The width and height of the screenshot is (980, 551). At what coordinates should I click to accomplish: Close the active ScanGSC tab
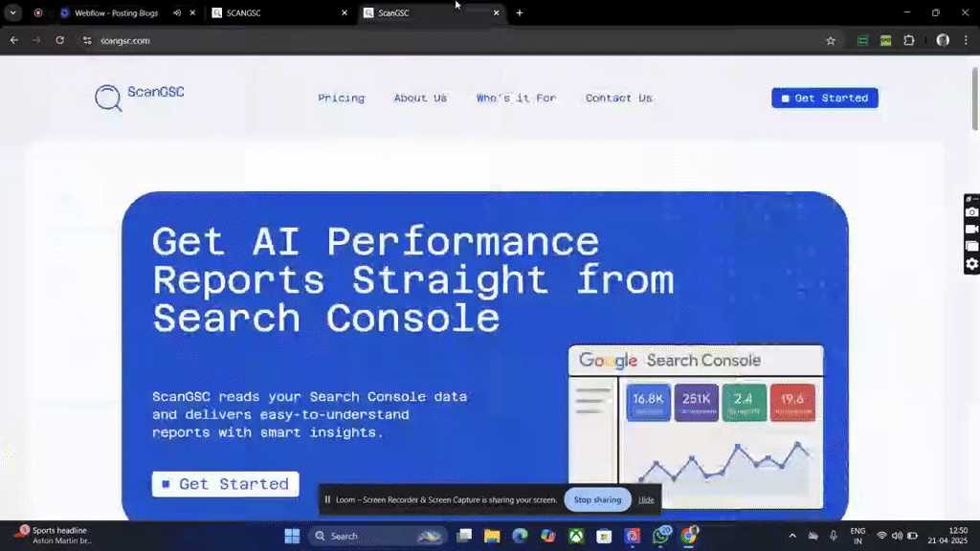(x=497, y=12)
